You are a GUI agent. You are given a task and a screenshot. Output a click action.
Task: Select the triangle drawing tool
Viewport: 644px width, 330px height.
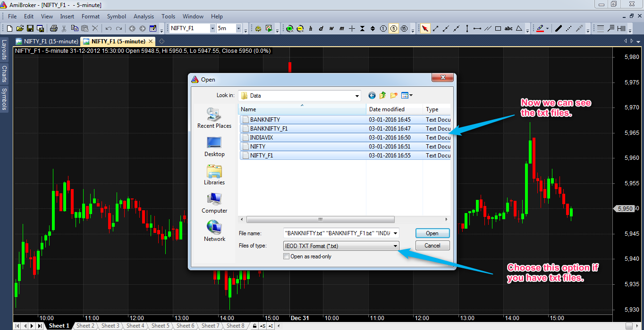[519, 28]
